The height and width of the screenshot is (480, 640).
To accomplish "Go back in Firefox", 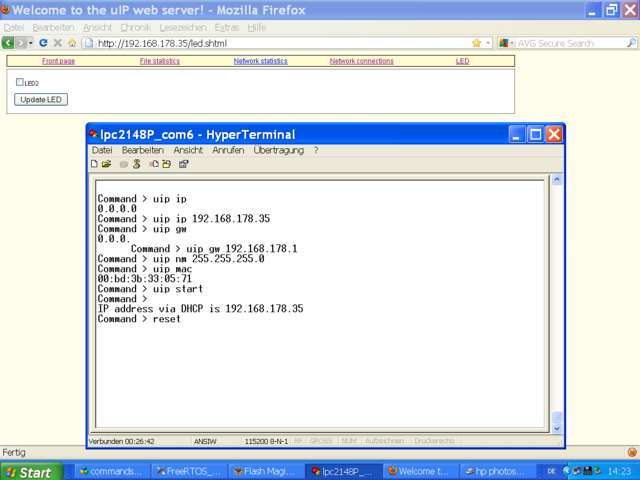I will tap(8, 43).
